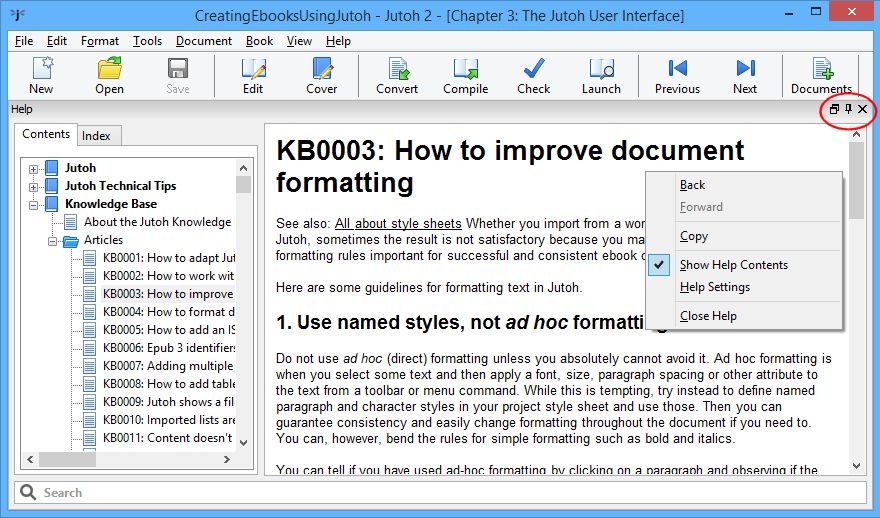Click the help content scroll down arrow

pos(856,465)
